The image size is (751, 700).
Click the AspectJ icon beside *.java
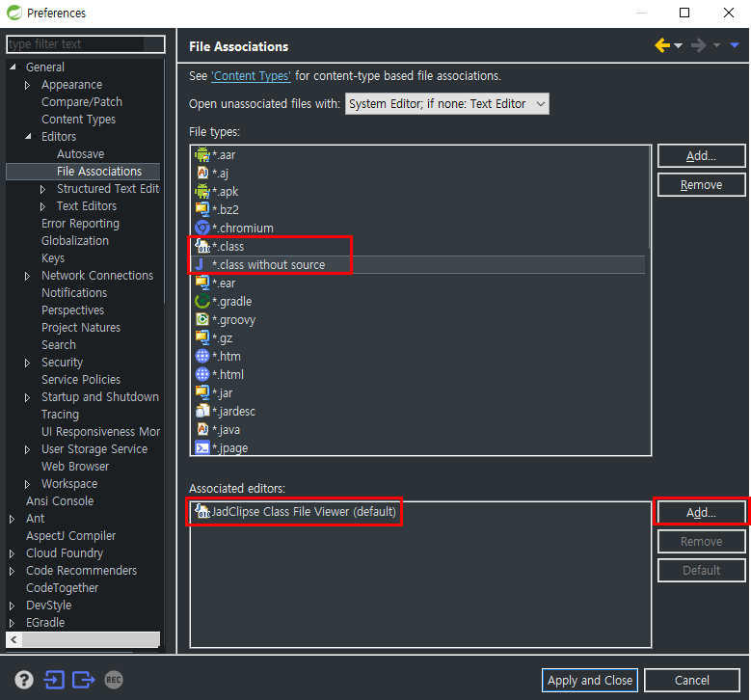[202, 429]
